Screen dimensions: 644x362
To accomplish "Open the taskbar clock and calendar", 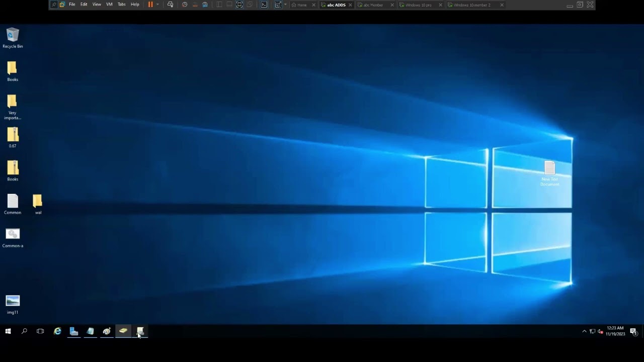I will tap(615, 331).
